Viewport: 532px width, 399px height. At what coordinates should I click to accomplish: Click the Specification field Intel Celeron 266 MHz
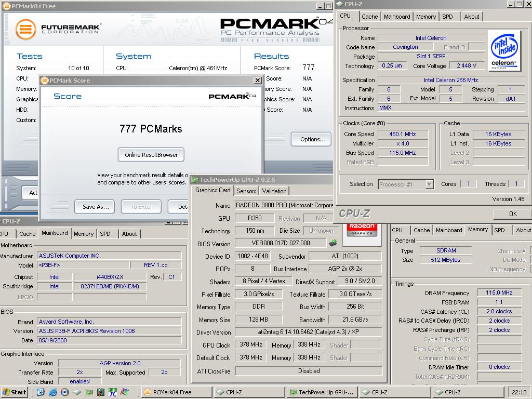pos(451,80)
